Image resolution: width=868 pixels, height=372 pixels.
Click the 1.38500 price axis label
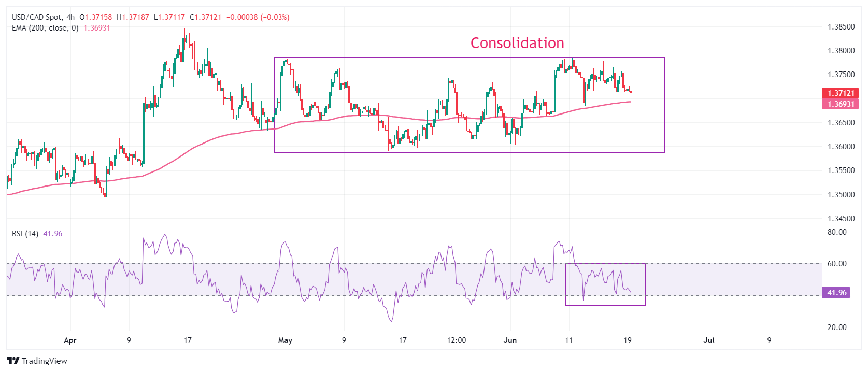point(841,27)
